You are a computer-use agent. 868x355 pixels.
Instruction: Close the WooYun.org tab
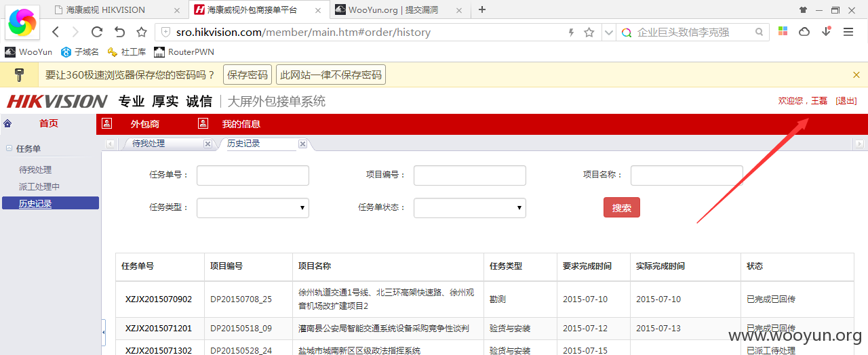click(x=458, y=10)
